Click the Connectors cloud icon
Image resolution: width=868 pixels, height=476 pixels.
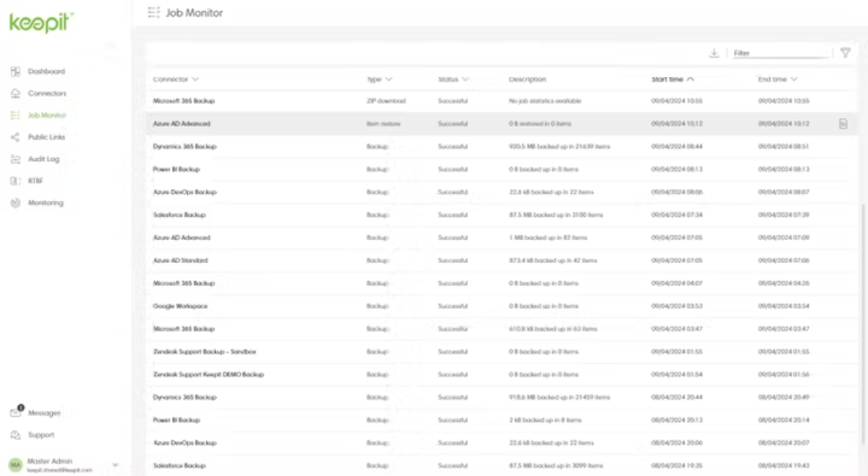15,93
